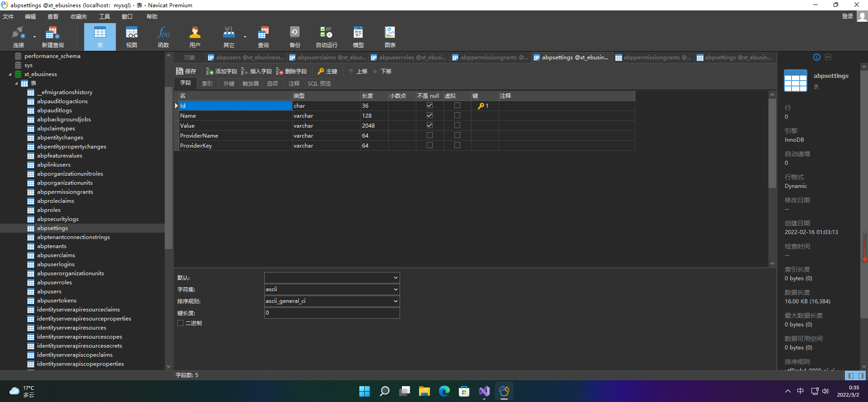Click 删除字段 delete field
This screenshot has width=868, height=402.
(291, 71)
